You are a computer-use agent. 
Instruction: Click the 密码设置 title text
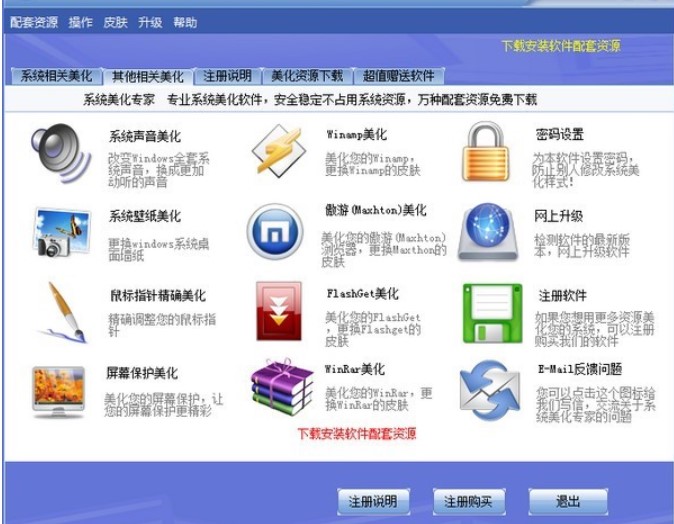point(559,135)
